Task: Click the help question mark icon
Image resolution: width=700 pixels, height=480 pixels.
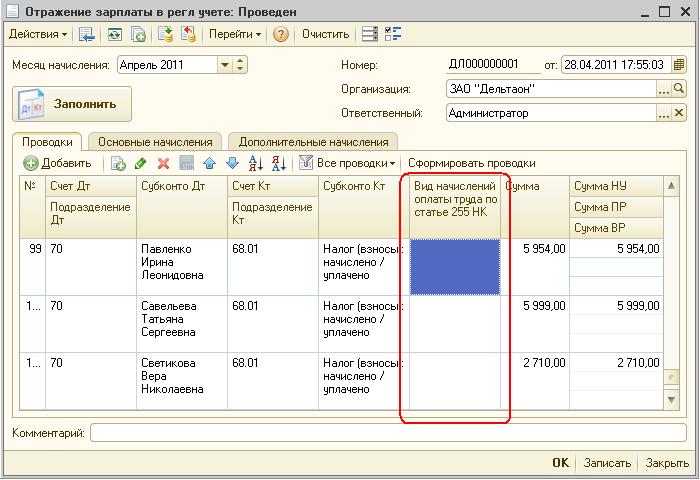Action: click(281, 34)
